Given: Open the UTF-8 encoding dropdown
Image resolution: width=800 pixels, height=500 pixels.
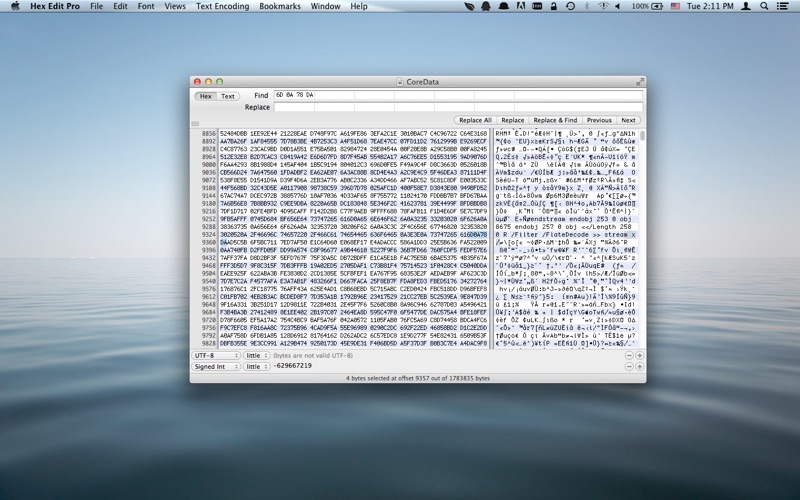Looking at the screenshot, I should click(215, 355).
